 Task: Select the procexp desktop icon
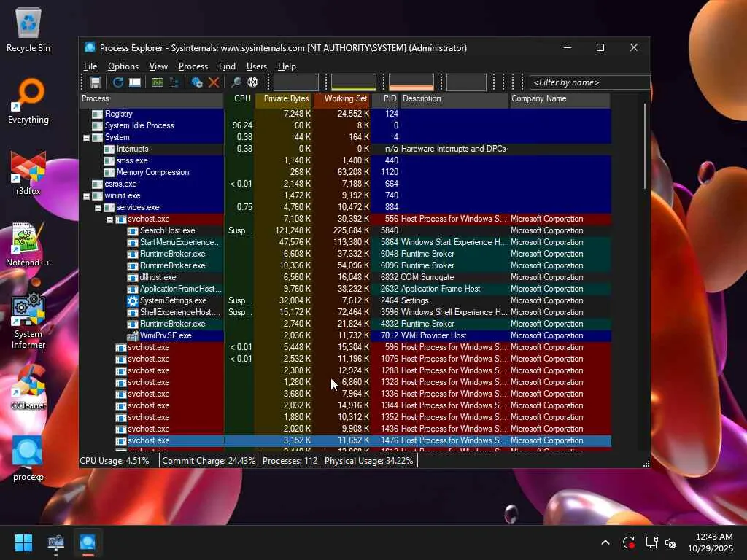pyautogui.click(x=28, y=459)
